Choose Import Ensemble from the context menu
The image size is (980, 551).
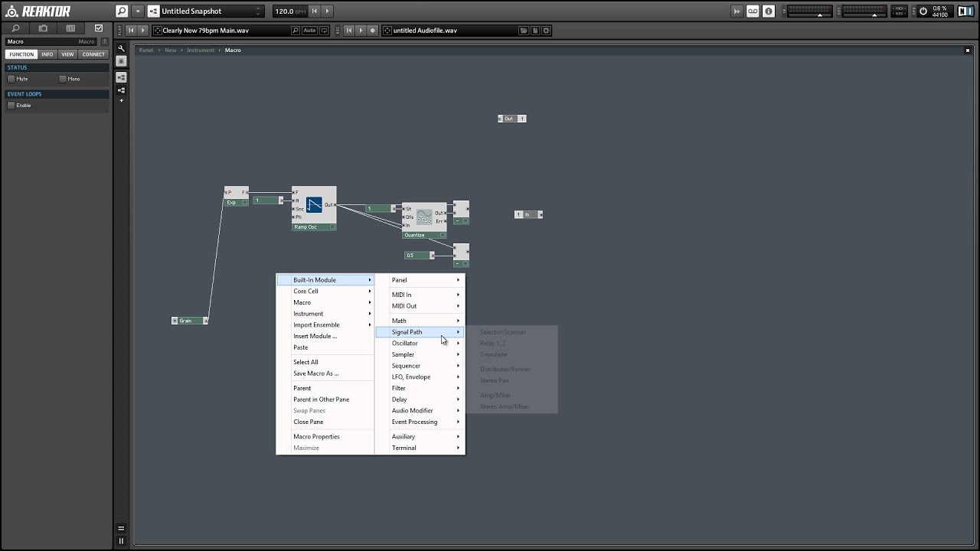click(325, 324)
